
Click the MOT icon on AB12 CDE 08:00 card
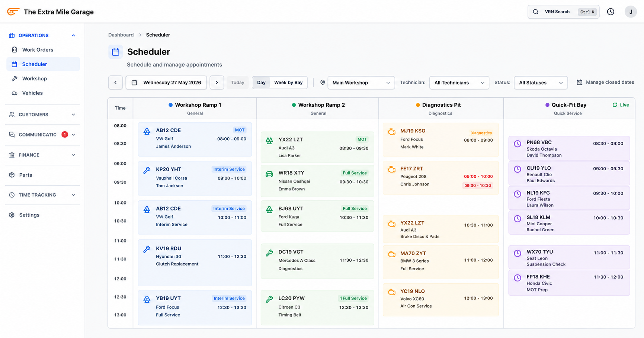pos(147,131)
